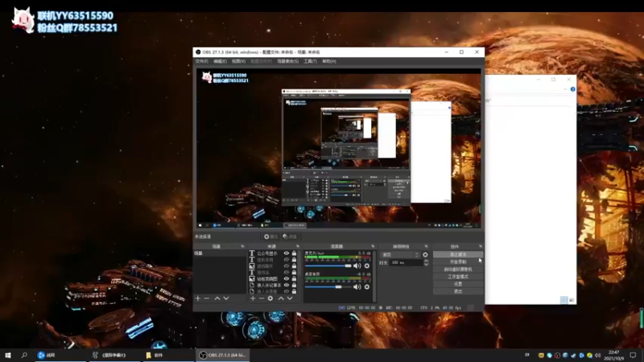This screenshot has height=362, width=644.
Task: Click the text source icon of 公众号显示
Action: 252,253
